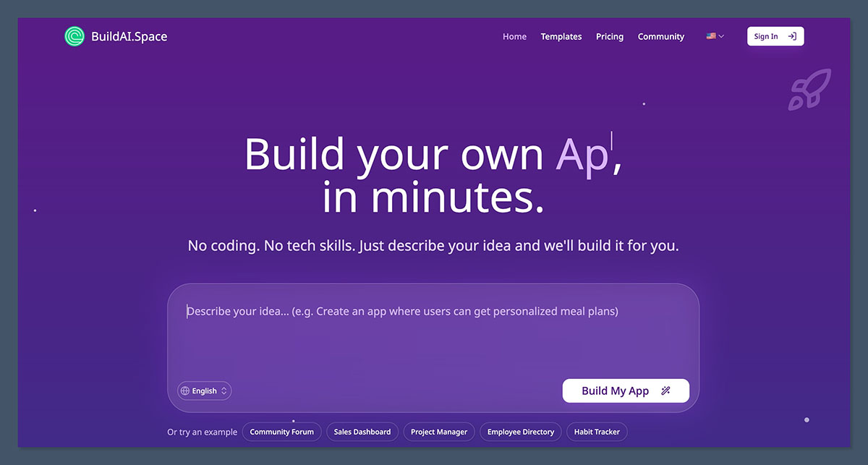Go to the Templates page
Screen dimensions: 868x465
coord(561,36)
